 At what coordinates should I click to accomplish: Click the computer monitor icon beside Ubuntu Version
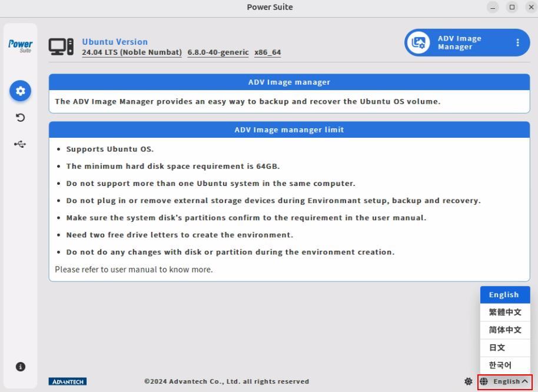(61, 47)
